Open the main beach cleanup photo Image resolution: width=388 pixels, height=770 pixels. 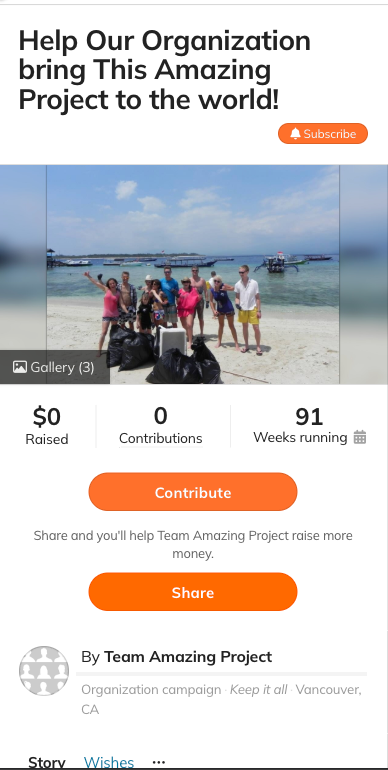(x=193, y=275)
